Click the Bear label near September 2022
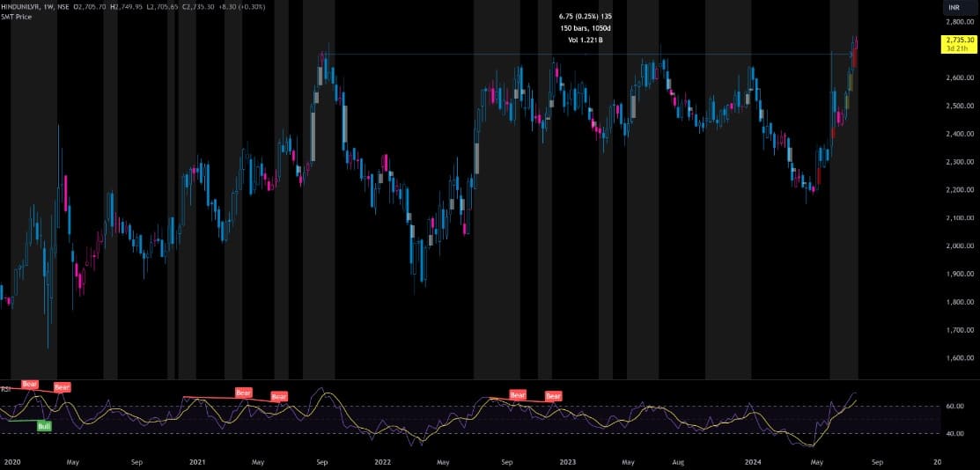This screenshot has width=980, height=470. point(518,394)
